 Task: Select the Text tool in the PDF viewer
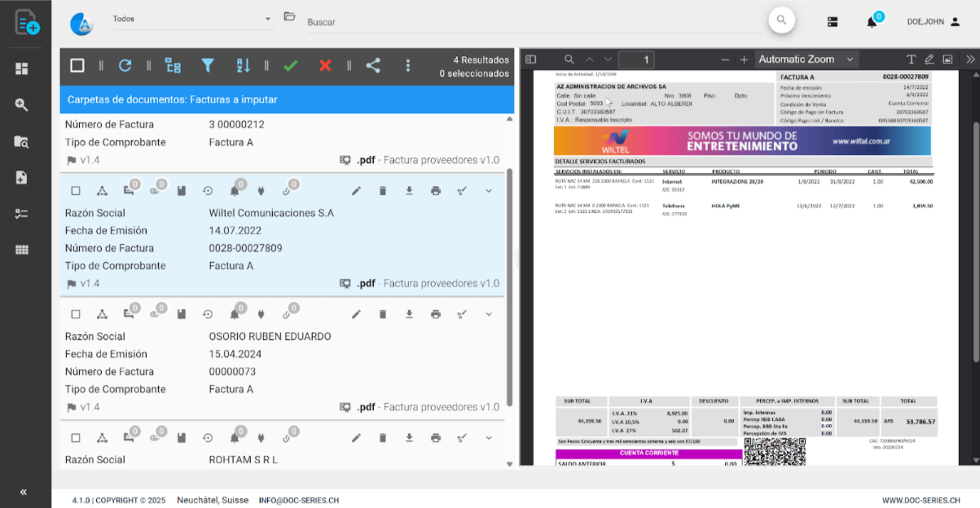tap(910, 59)
